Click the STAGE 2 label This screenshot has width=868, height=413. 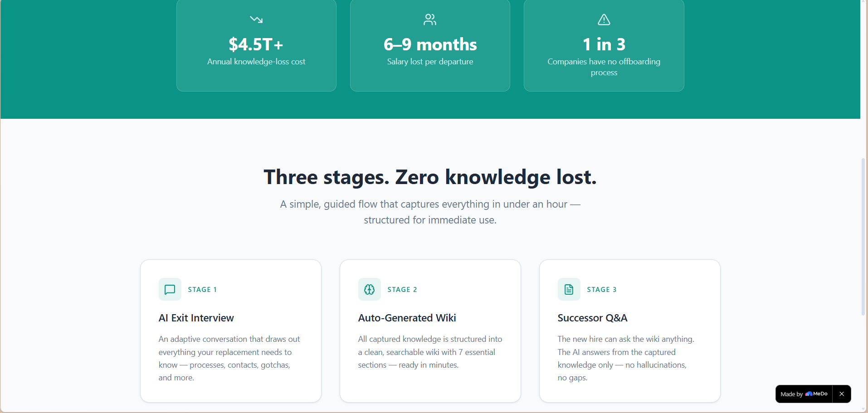coord(402,289)
